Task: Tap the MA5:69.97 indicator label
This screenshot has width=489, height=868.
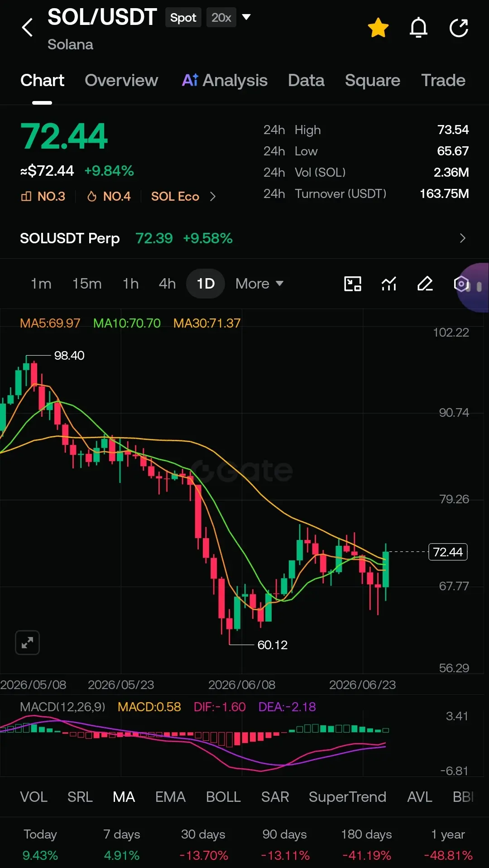Action: click(x=50, y=323)
